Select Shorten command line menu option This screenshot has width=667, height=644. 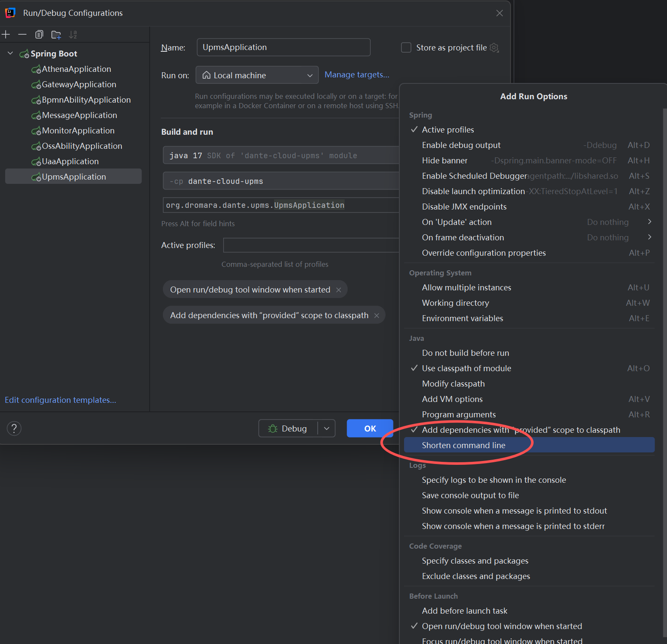click(x=463, y=445)
